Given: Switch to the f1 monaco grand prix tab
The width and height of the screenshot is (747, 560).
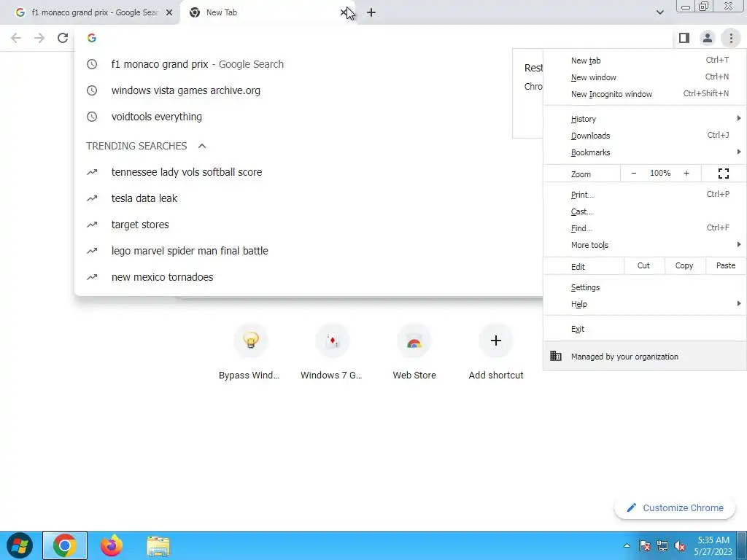Looking at the screenshot, I should pyautogui.click(x=90, y=12).
